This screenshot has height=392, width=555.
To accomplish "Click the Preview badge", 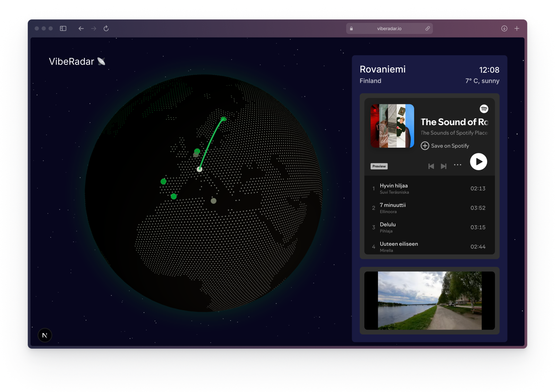I will click(x=379, y=166).
